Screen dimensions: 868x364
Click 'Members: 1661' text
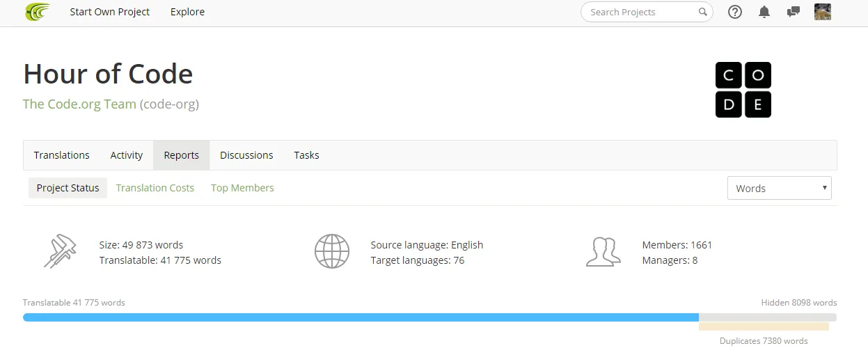pyautogui.click(x=677, y=245)
